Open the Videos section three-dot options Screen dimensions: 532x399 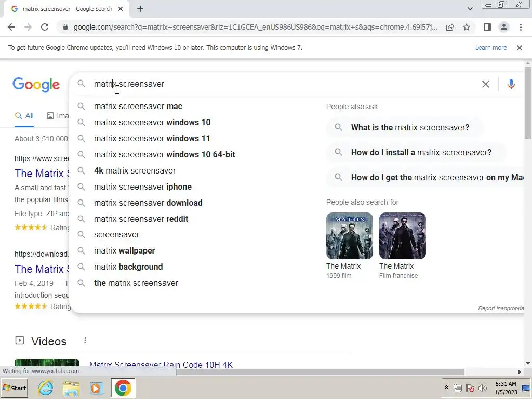tap(85, 340)
